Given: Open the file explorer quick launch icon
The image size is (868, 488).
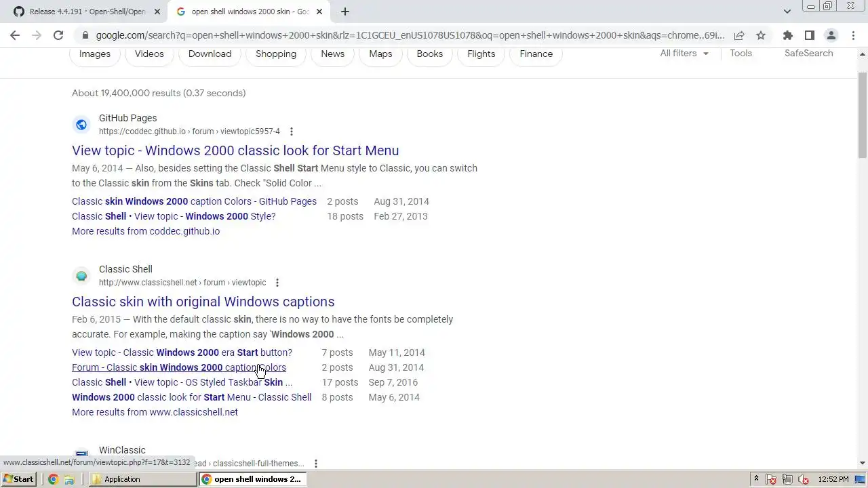Looking at the screenshot, I should click(68, 479).
